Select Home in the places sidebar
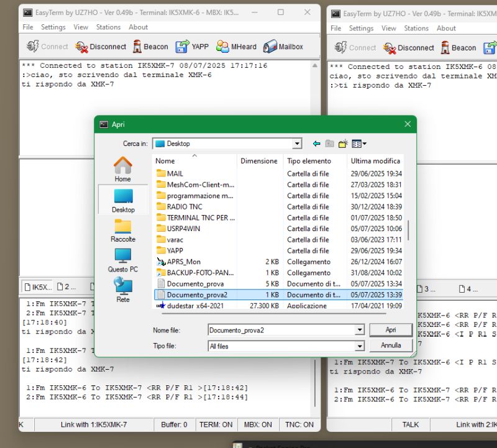497x448 pixels. tap(122, 169)
